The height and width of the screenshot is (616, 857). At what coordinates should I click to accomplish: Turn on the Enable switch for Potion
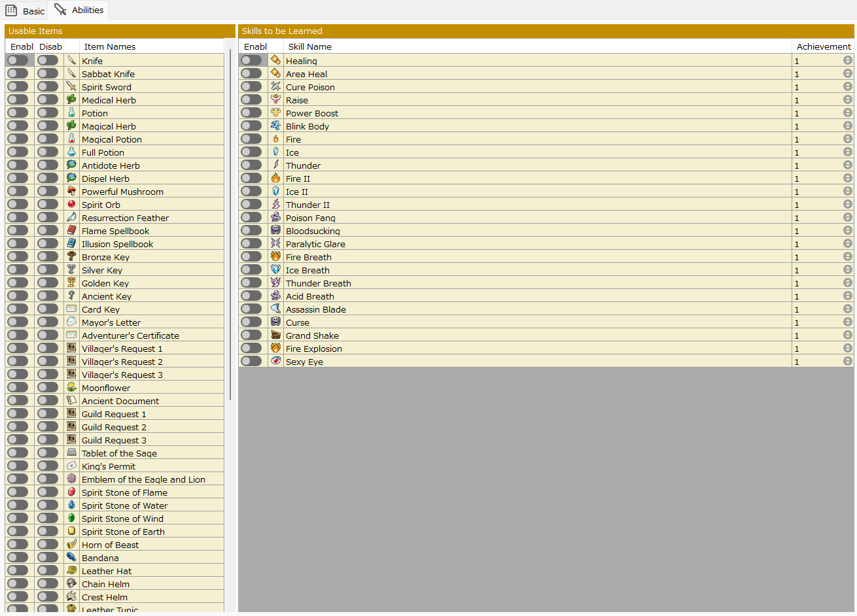[18, 113]
